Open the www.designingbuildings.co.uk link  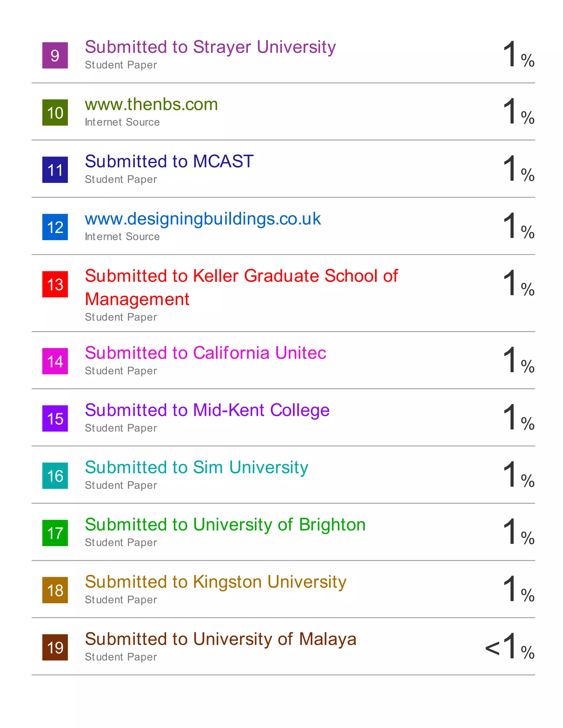(x=203, y=219)
